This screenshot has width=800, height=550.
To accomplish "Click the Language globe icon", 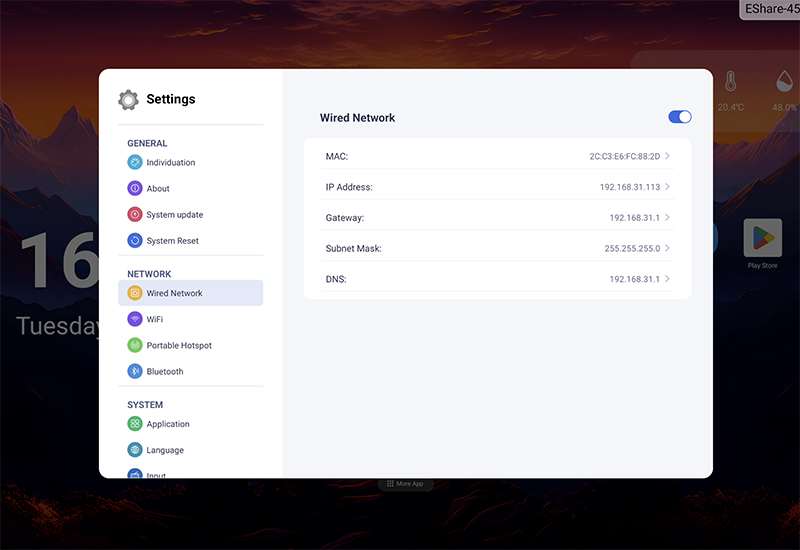I will pos(135,449).
